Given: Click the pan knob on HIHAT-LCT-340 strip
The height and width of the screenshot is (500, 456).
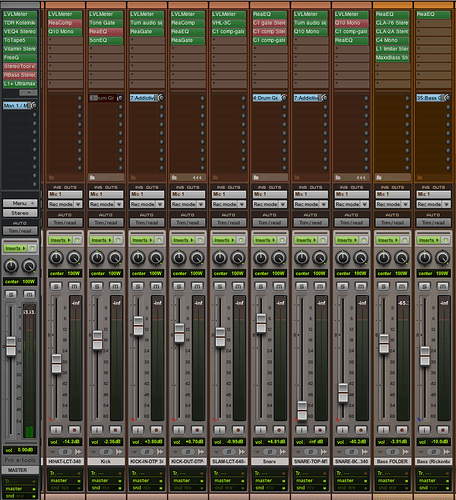Looking at the screenshot, I should [x=56, y=258].
